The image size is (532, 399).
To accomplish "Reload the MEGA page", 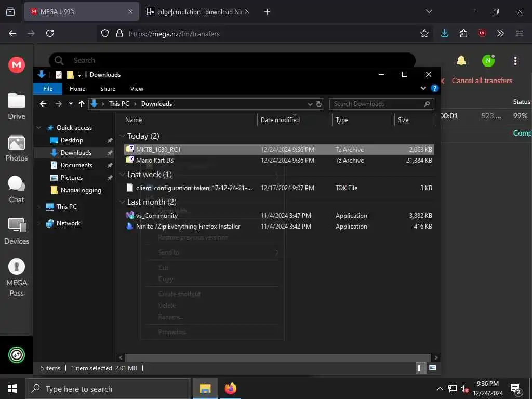I will pyautogui.click(x=50, y=33).
